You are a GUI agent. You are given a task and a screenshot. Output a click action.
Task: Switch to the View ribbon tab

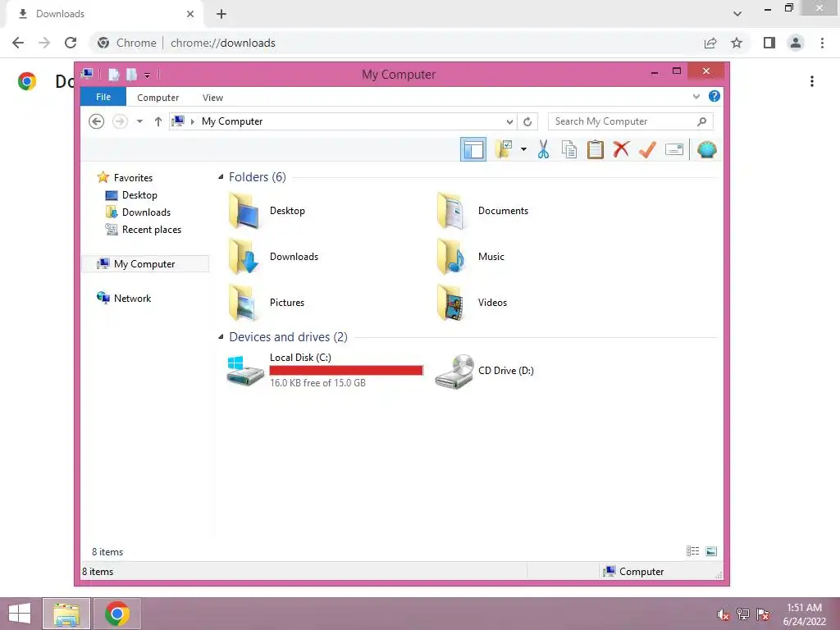click(212, 98)
